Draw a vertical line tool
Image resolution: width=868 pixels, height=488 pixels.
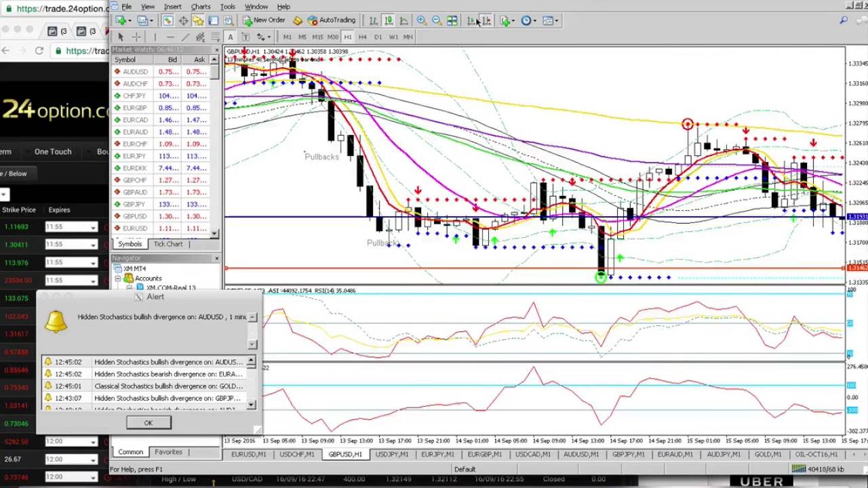(155, 37)
